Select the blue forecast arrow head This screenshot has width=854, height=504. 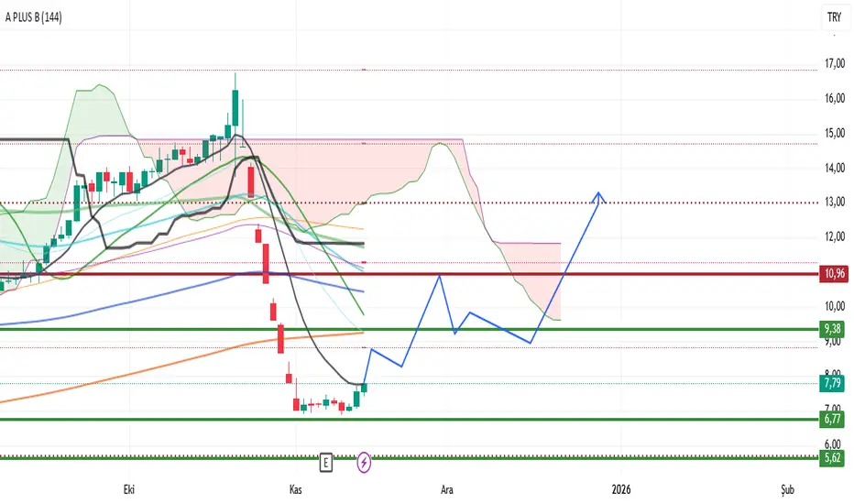598,197
